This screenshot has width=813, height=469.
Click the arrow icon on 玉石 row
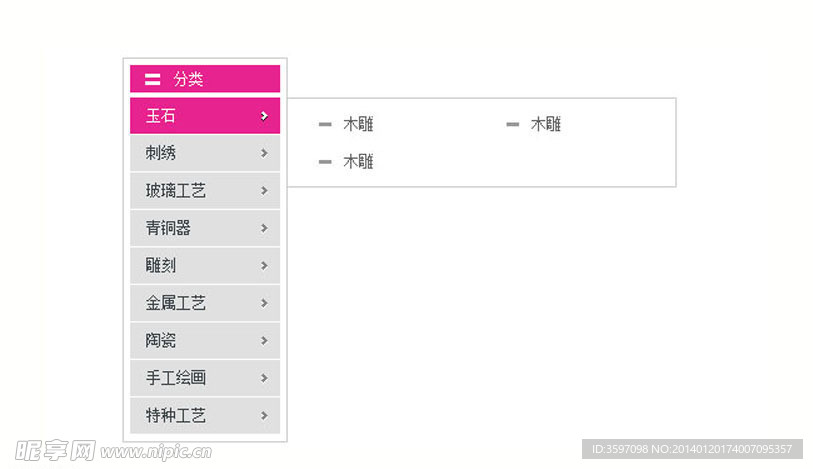point(264,116)
